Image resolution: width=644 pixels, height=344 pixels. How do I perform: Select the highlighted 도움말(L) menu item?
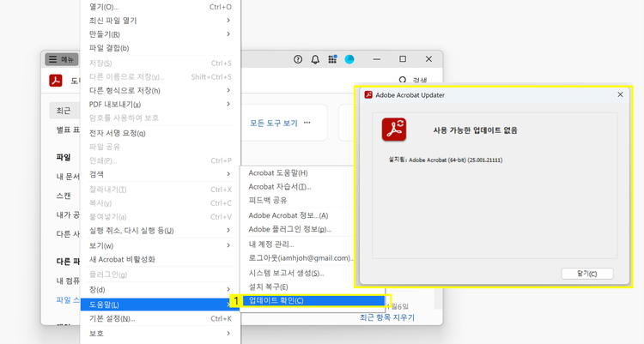point(161,305)
